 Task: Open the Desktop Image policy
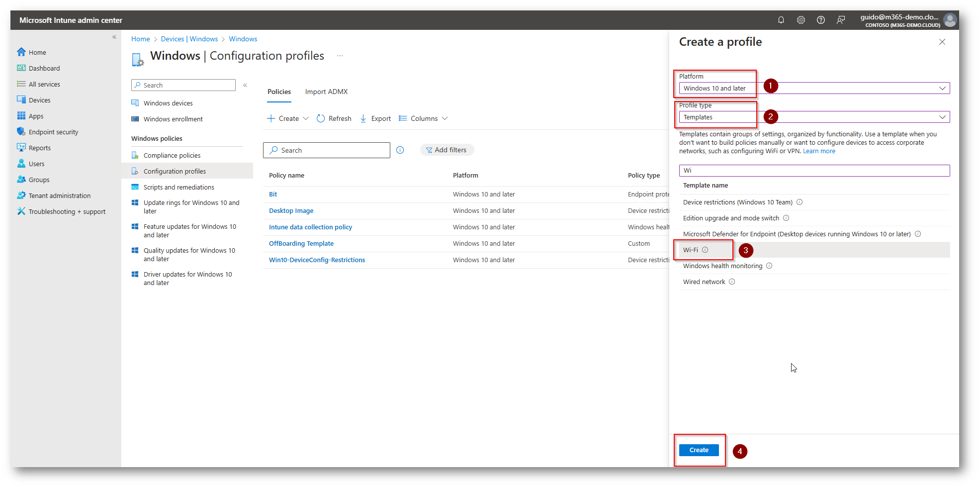[x=291, y=210]
